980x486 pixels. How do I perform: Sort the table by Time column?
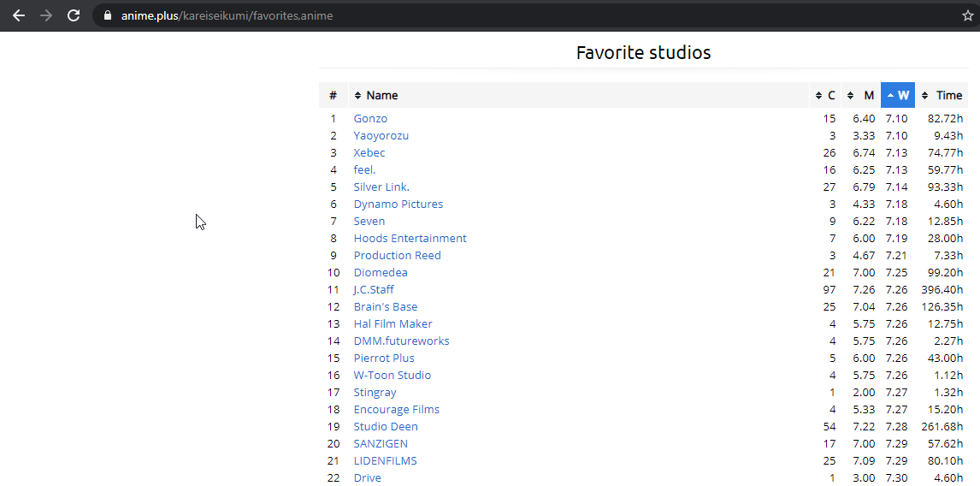point(942,95)
